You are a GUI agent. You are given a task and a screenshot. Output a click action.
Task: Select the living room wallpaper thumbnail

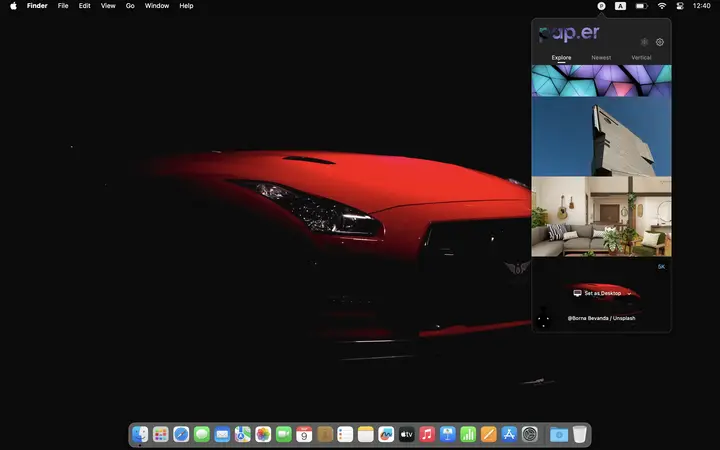pyautogui.click(x=601, y=216)
